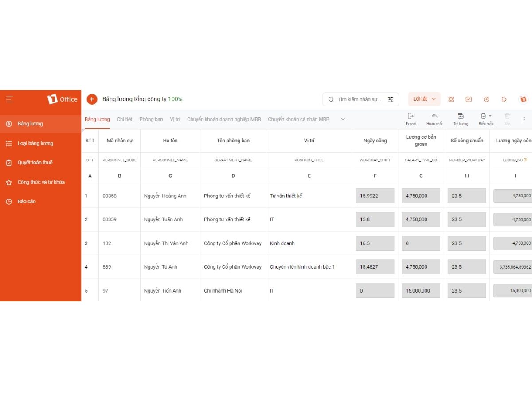
Task: Open the three-dot more options menu
Action: coord(524,119)
